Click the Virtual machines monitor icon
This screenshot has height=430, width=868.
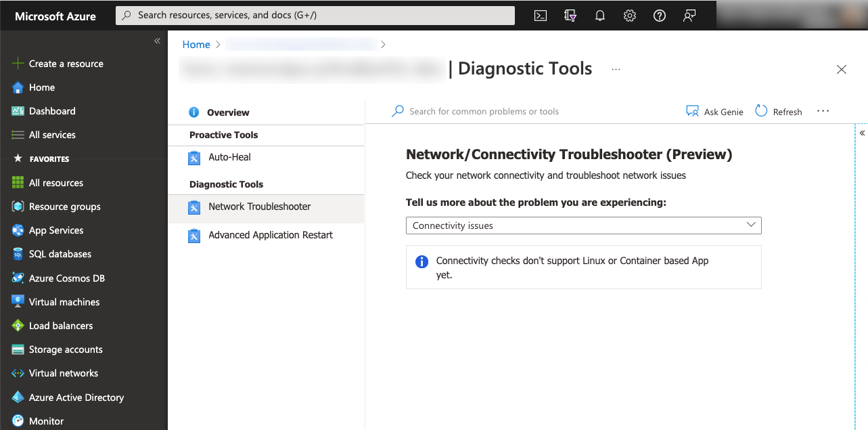tap(18, 302)
